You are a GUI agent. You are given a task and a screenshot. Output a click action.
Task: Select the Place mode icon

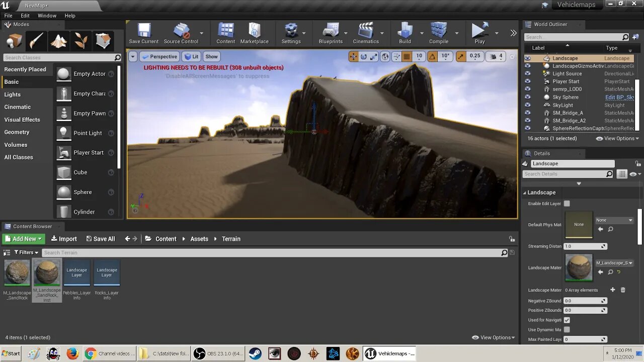[x=14, y=41]
